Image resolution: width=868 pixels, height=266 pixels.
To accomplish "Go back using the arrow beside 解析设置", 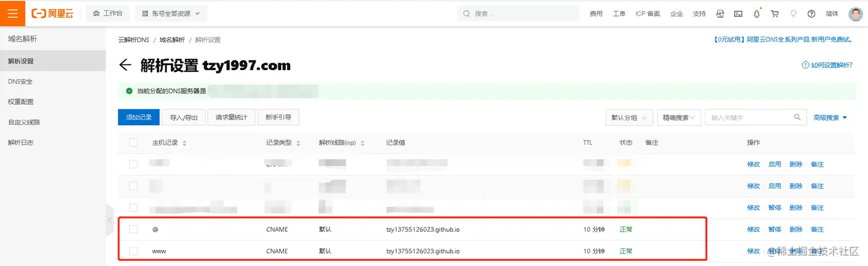I will [125, 65].
